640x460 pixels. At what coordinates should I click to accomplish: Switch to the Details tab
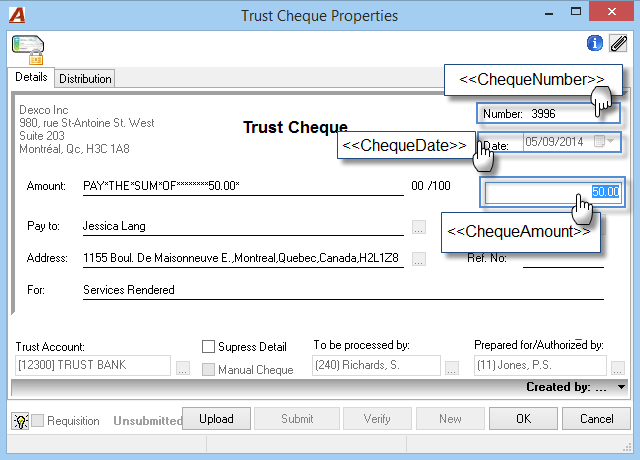31,77
